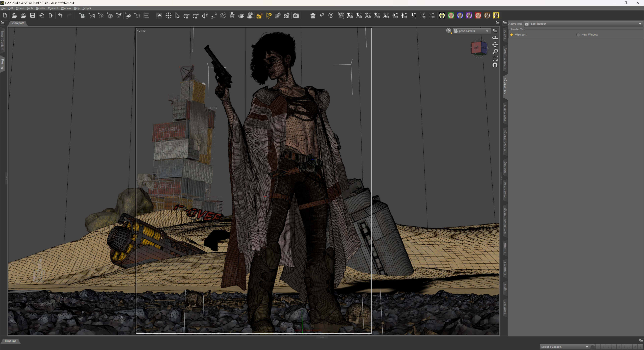Open the Render menu
The height and width of the screenshot is (350, 644).
tap(40, 8)
